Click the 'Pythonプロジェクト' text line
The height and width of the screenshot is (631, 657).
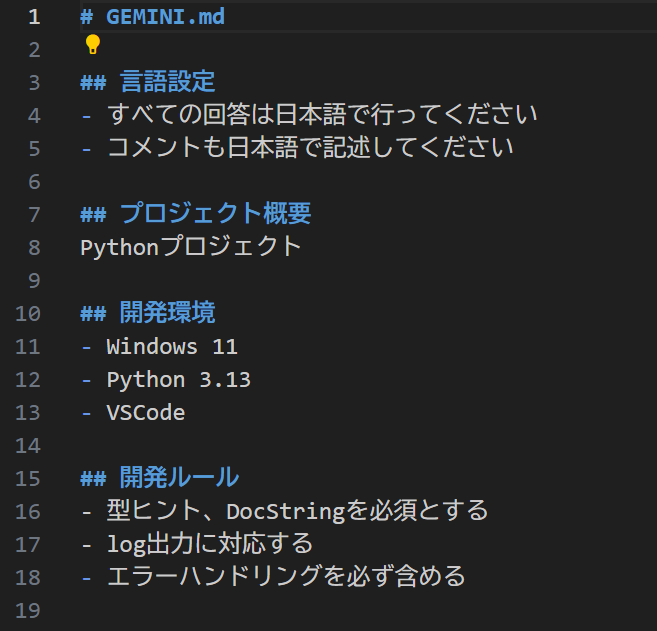(191, 246)
